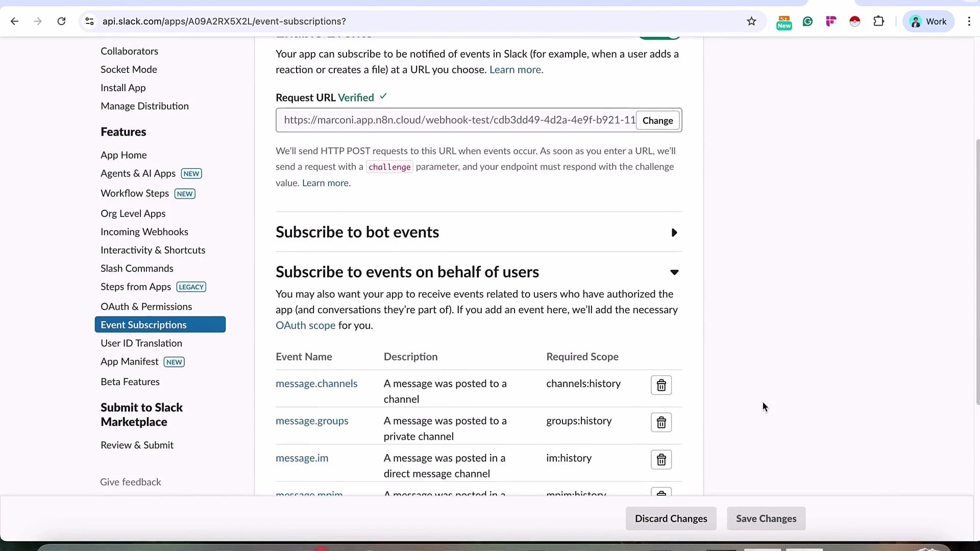The height and width of the screenshot is (551, 980).
Task: Open the pink F-shaped extension icon
Action: 831,21
